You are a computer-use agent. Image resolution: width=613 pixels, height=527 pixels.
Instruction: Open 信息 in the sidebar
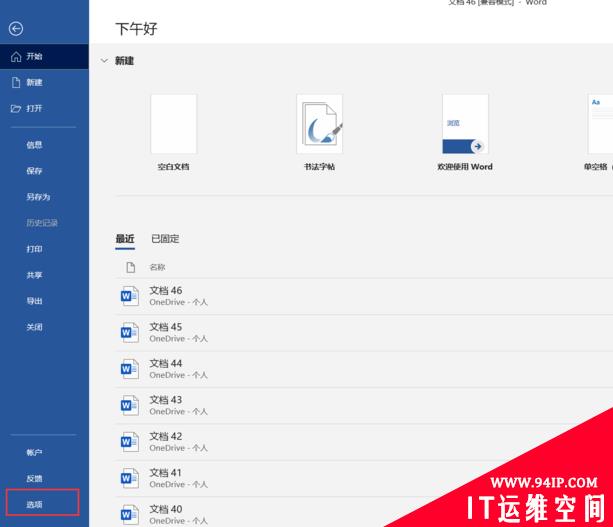(x=34, y=145)
